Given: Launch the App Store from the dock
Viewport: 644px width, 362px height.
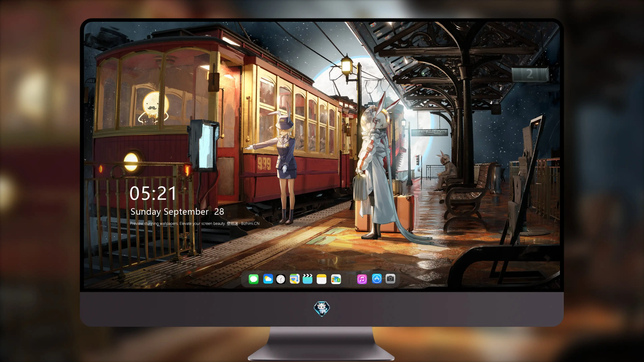Looking at the screenshot, I should pos(377,279).
